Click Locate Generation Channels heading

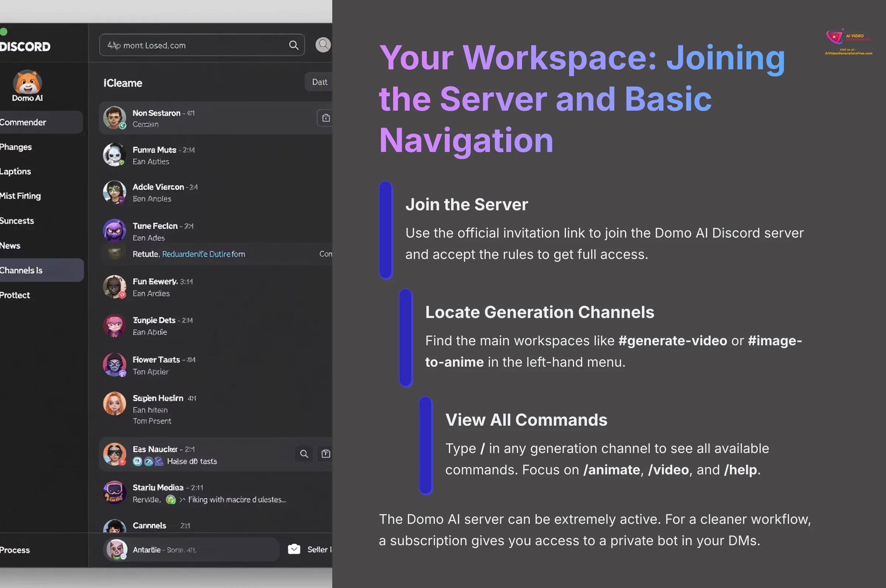pyautogui.click(x=540, y=312)
